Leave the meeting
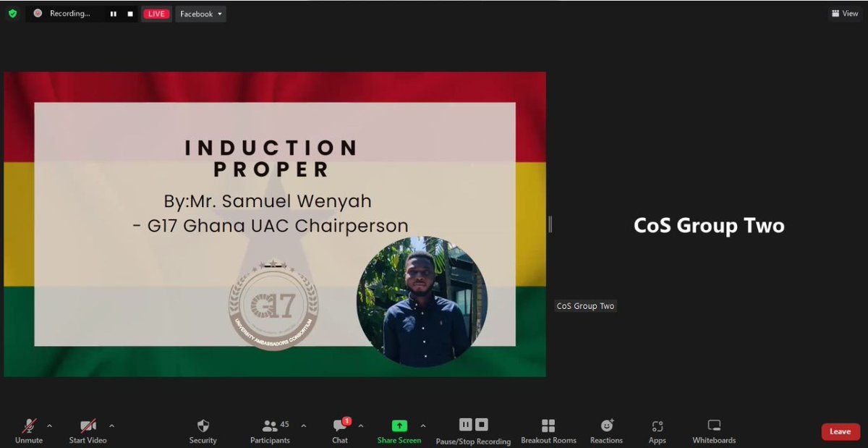The width and height of the screenshot is (868, 448). 841,431
